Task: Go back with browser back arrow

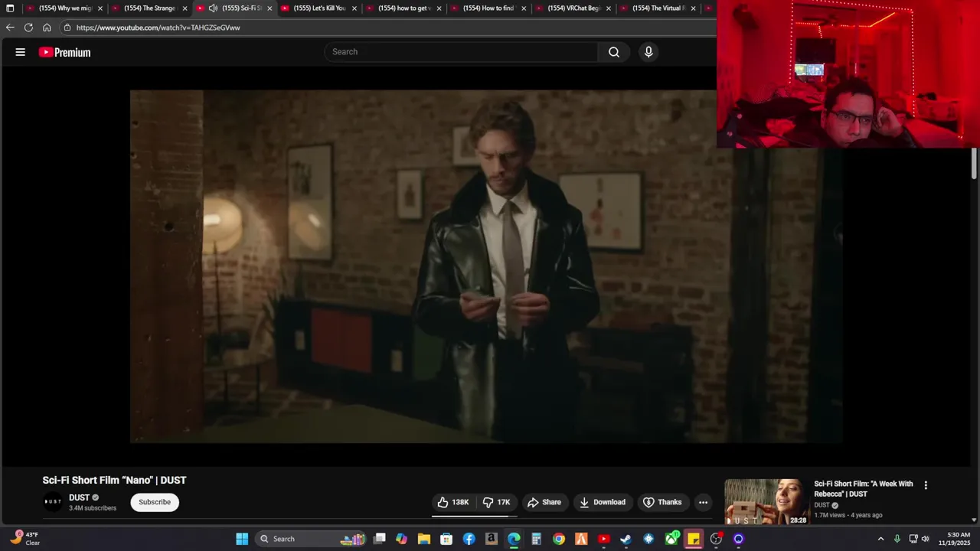Action: pos(10,28)
